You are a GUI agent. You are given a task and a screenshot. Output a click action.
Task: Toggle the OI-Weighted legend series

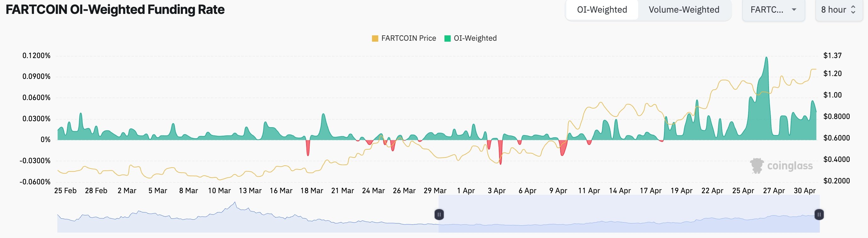475,39
